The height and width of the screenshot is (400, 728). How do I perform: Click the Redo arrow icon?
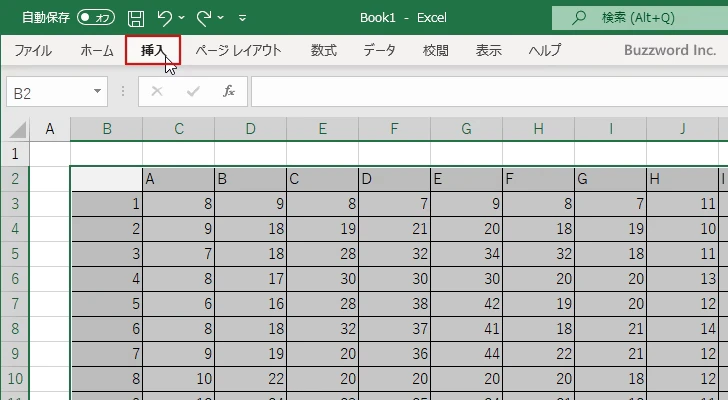click(204, 18)
